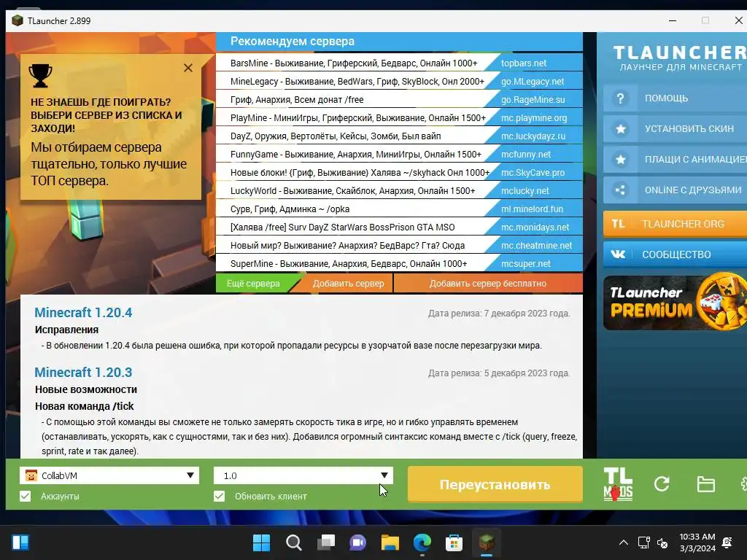Click the topbars.net server address

[x=524, y=63]
